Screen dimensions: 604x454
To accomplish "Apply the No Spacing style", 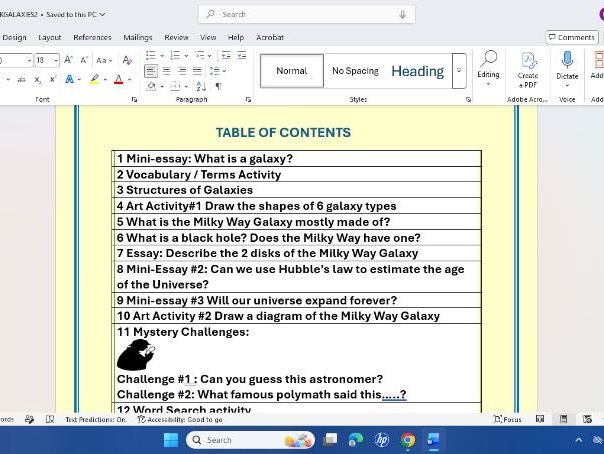I will 355,71.
